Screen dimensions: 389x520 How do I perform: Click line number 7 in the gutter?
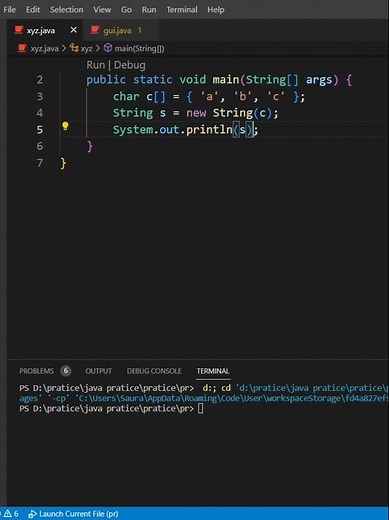click(40, 163)
